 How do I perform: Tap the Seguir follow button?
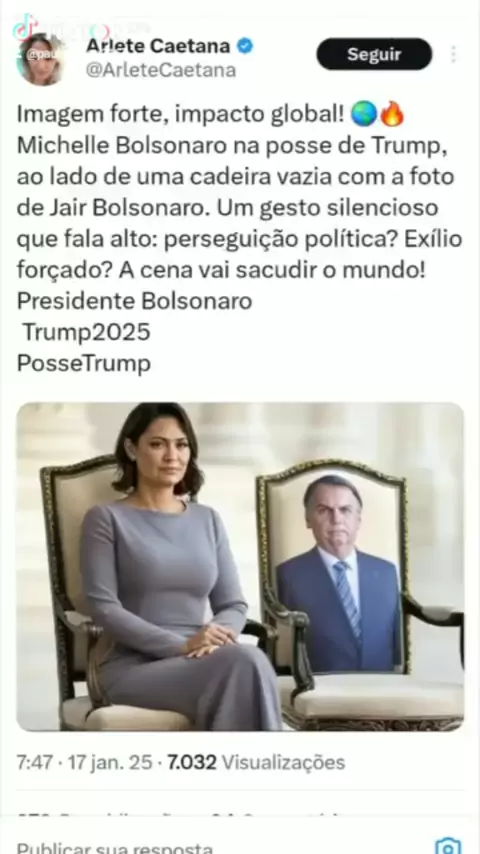pyautogui.click(x=374, y=54)
